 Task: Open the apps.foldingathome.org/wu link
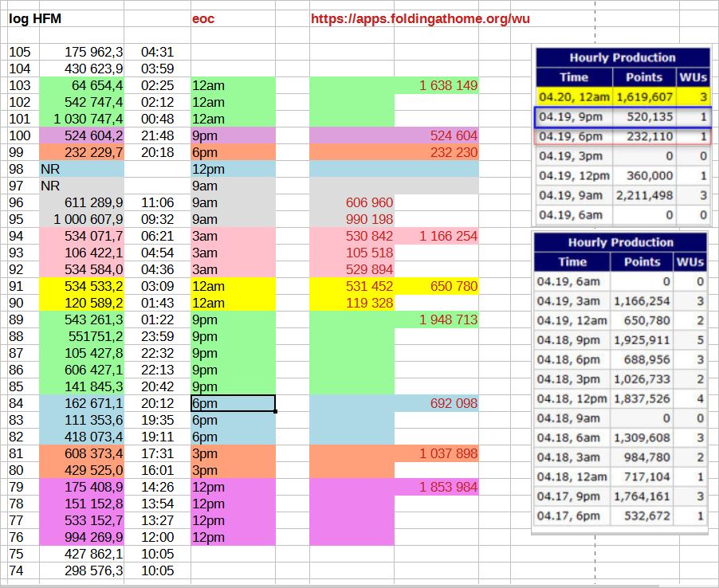pos(420,18)
